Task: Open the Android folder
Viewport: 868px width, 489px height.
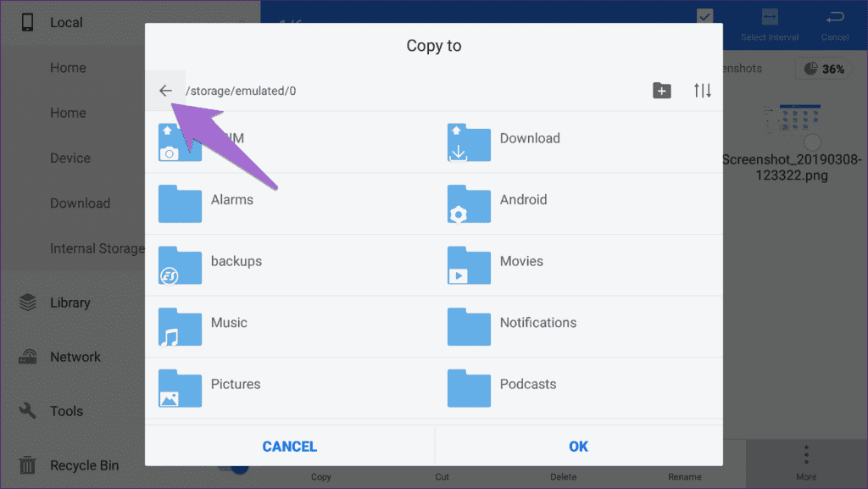Action: (578, 203)
